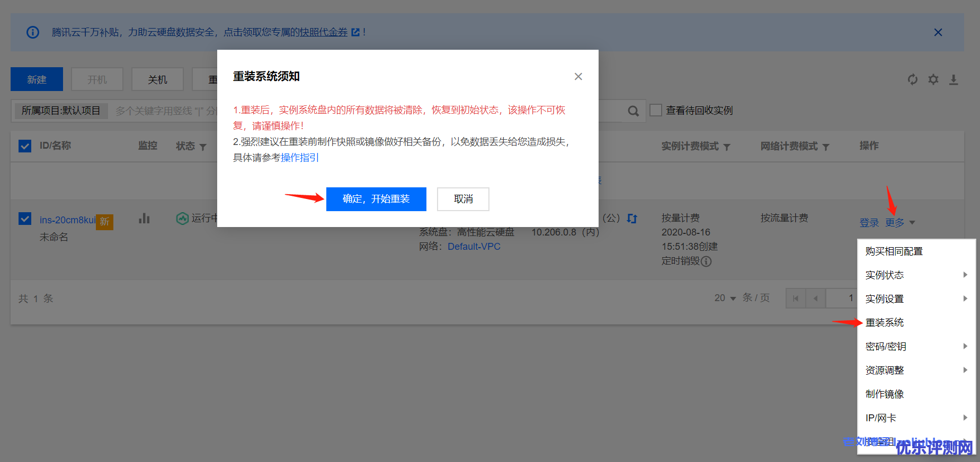
Task: Expand the 更多 dropdown
Action: [900, 223]
